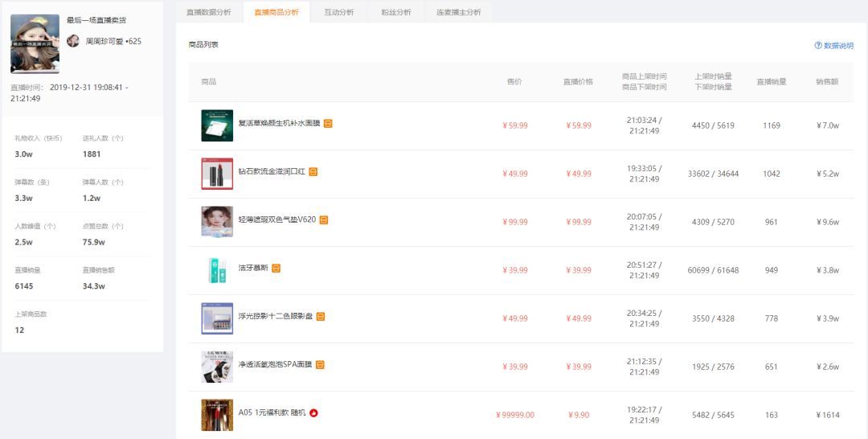Click the 销售额 column header

827,81
